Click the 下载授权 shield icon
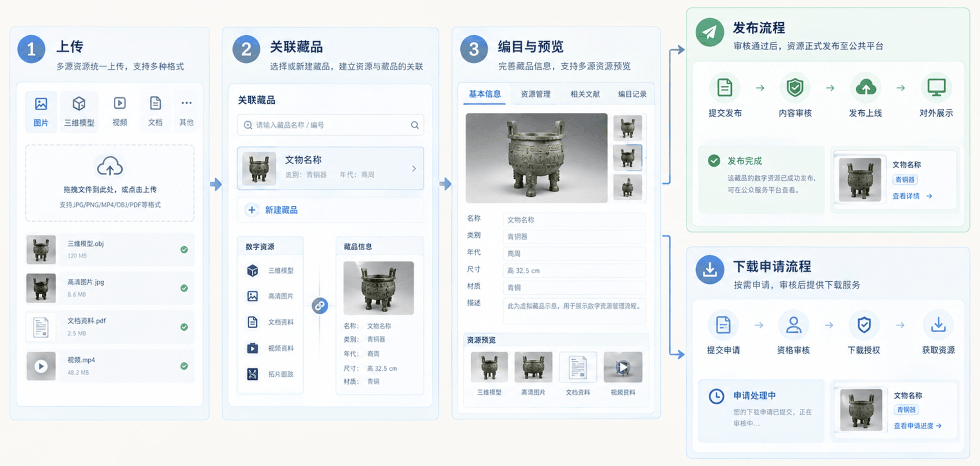The height and width of the screenshot is (466, 980). click(x=864, y=325)
